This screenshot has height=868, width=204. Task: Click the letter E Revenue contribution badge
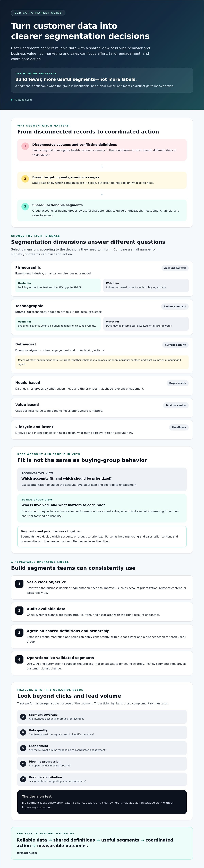23,779
